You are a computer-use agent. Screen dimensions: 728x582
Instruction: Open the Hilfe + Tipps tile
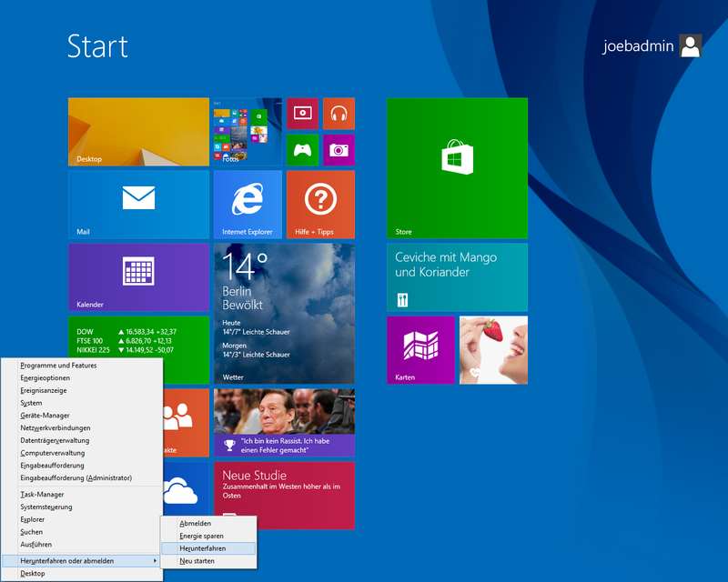tap(320, 204)
